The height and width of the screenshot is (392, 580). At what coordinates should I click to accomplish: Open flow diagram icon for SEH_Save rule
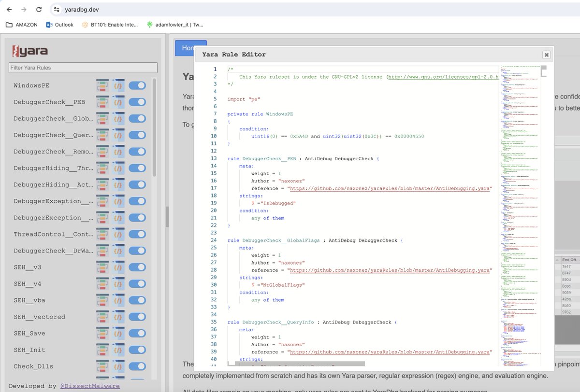click(102, 333)
